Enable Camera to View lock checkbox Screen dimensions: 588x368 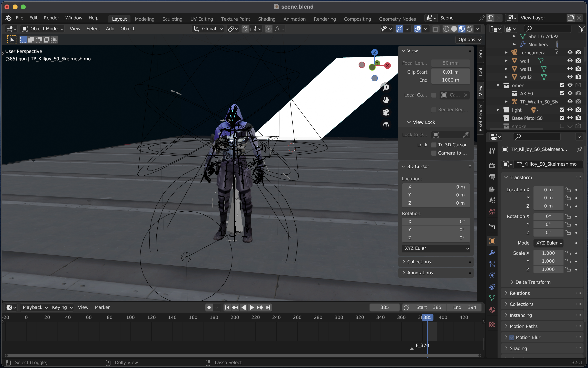pyautogui.click(x=434, y=153)
